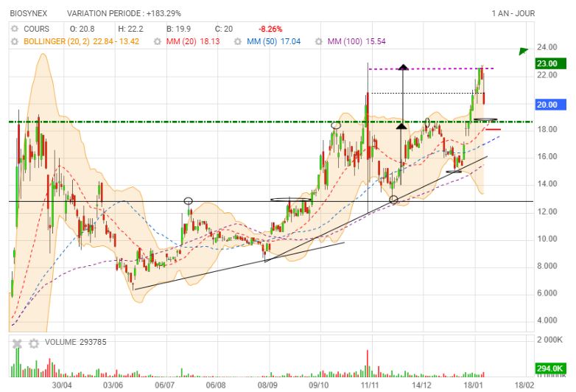Select the 1 AN - JOUR period label
576x392 pixels.
513,13
